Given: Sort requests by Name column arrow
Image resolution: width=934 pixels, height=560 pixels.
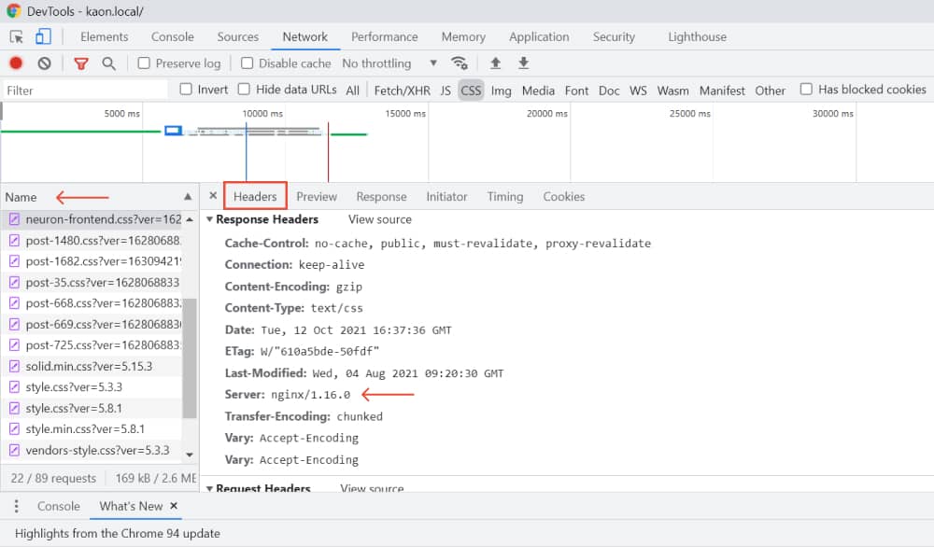Looking at the screenshot, I should pos(188,197).
